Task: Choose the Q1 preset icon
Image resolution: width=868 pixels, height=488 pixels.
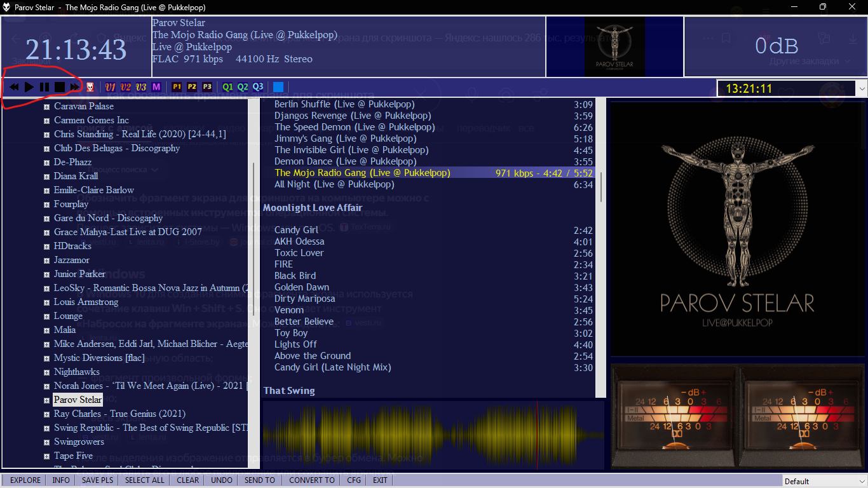Action: 227,87
